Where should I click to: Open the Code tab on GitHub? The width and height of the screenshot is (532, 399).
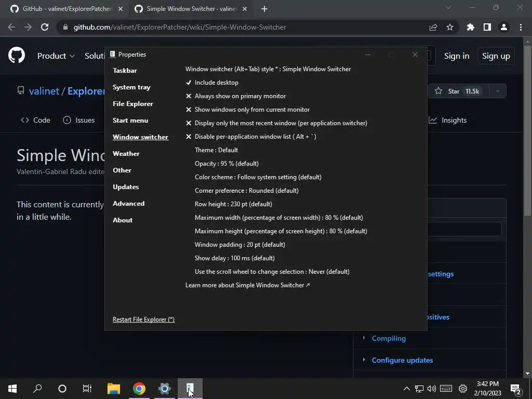pyautogui.click(x=35, y=120)
